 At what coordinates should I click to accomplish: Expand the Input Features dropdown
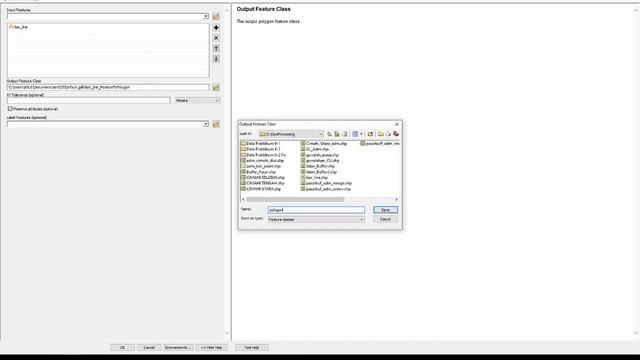coord(206,16)
